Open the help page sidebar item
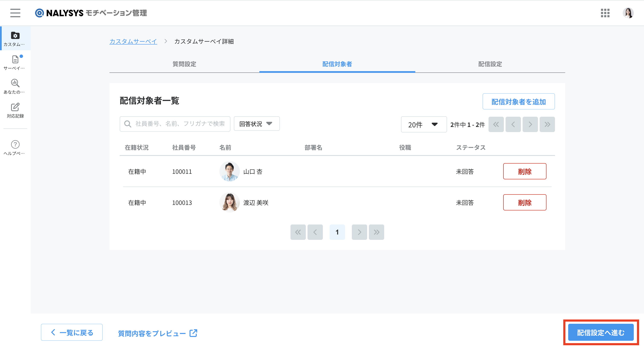 [x=15, y=148]
